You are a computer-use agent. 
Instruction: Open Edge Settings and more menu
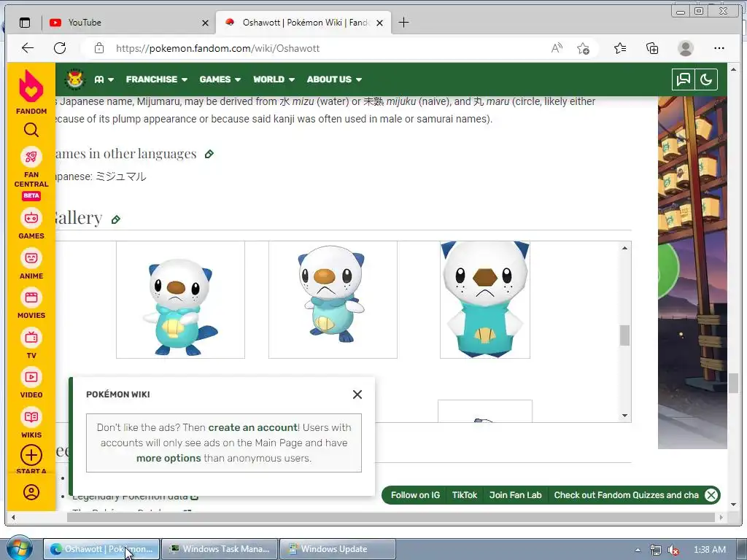pos(719,48)
